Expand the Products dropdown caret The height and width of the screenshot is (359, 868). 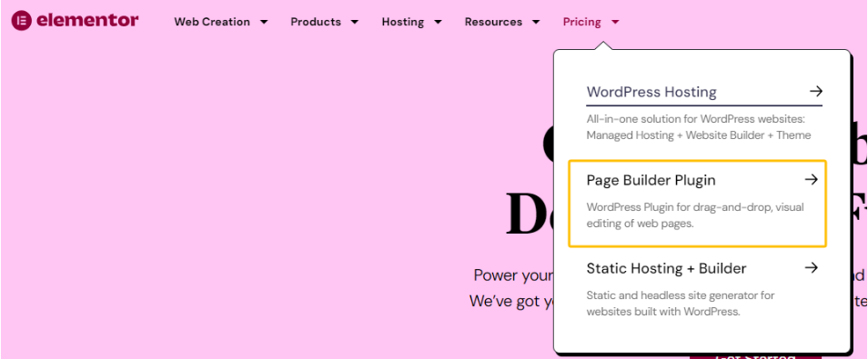click(x=355, y=22)
